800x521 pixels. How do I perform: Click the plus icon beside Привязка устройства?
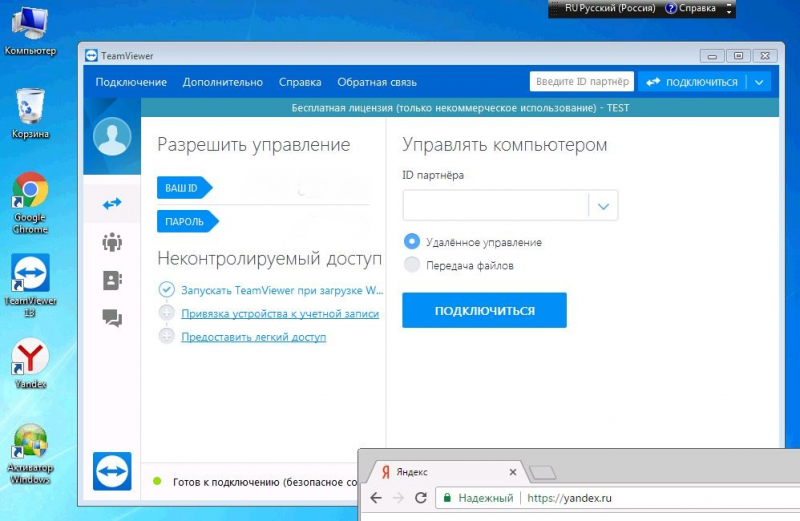166,313
